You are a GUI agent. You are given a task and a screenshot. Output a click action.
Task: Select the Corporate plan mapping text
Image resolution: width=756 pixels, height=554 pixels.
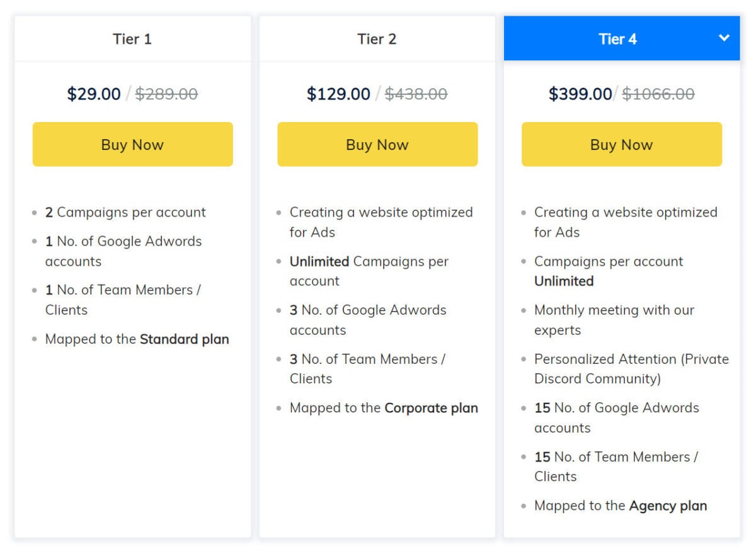pyautogui.click(x=384, y=408)
